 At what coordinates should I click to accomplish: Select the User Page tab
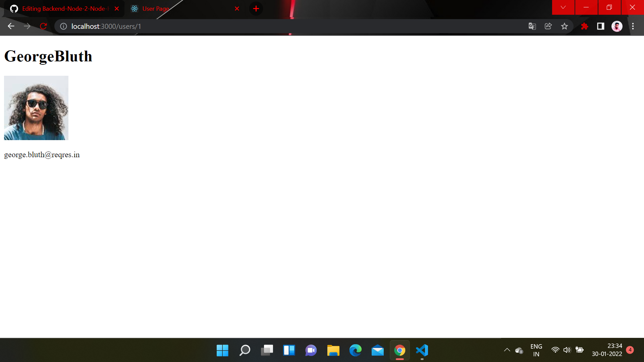[178, 9]
